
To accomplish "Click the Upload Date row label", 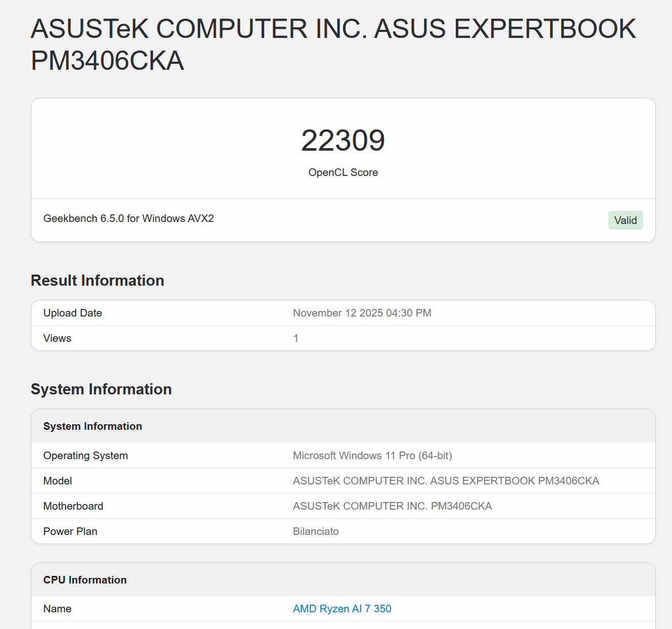I will click(x=73, y=313).
